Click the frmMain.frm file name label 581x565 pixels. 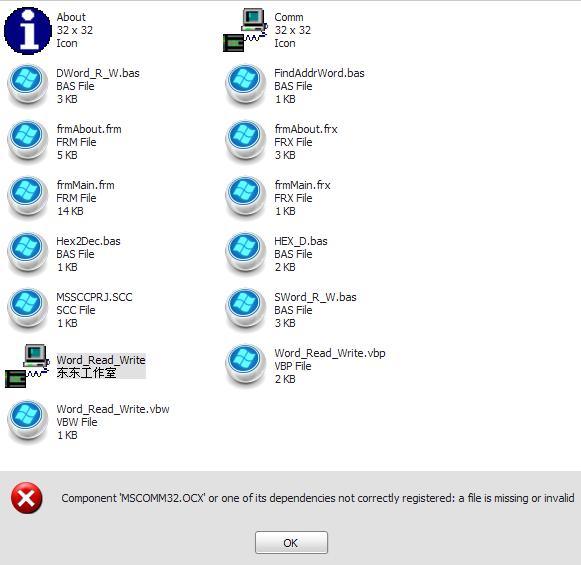point(86,185)
